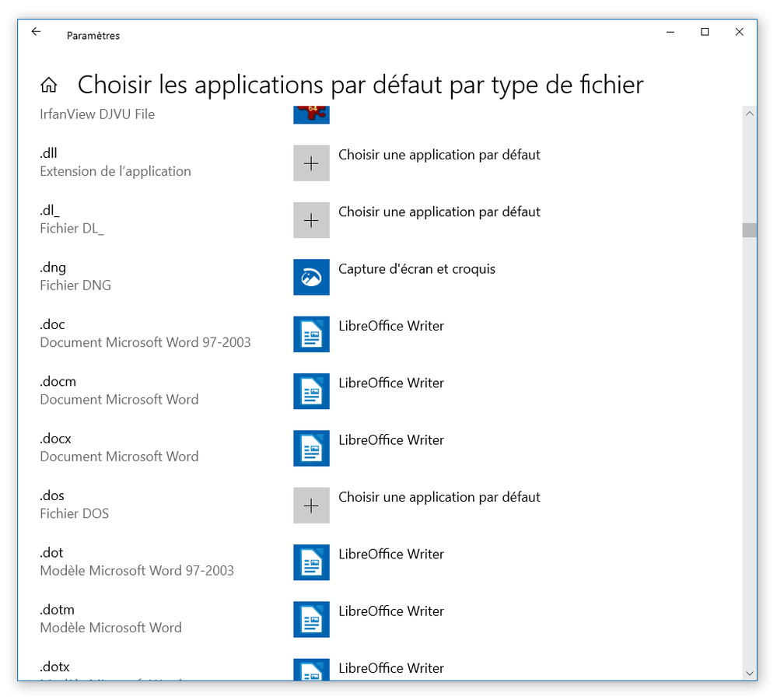
Task: Click the back arrow in the title bar
Action: [36, 32]
